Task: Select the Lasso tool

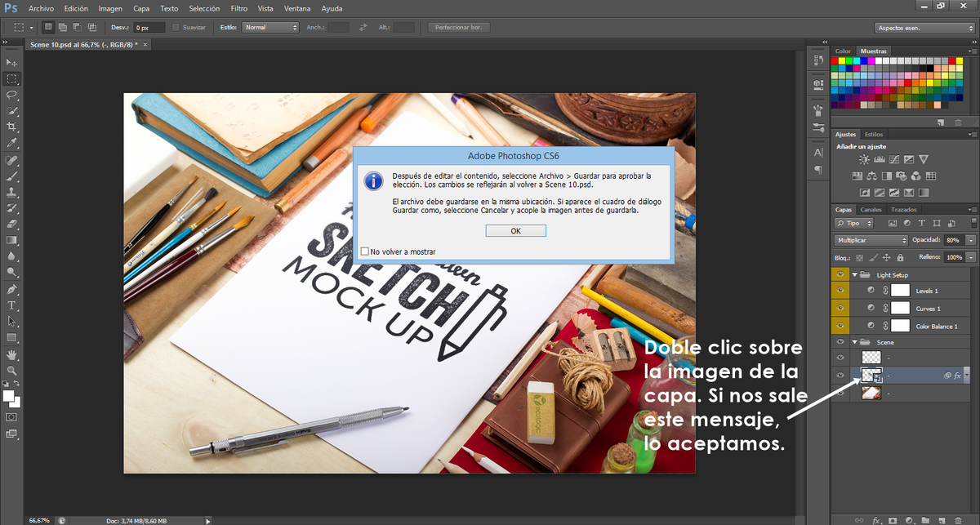Action: pyautogui.click(x=11, y=95)
